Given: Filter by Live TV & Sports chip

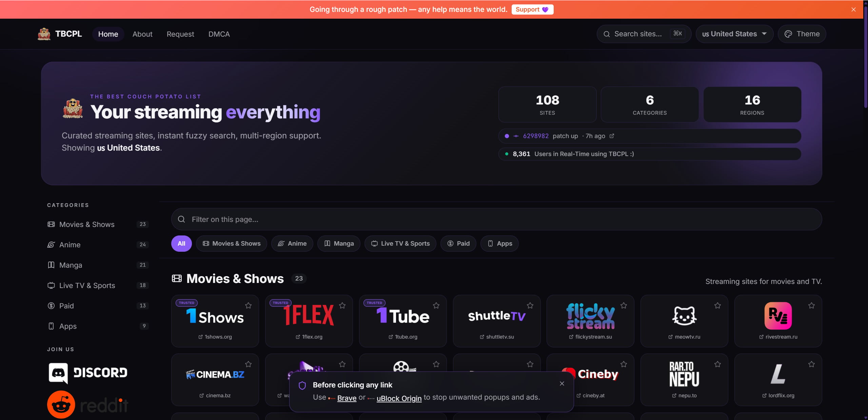Looking at the screenshot, I should point(400,244).
